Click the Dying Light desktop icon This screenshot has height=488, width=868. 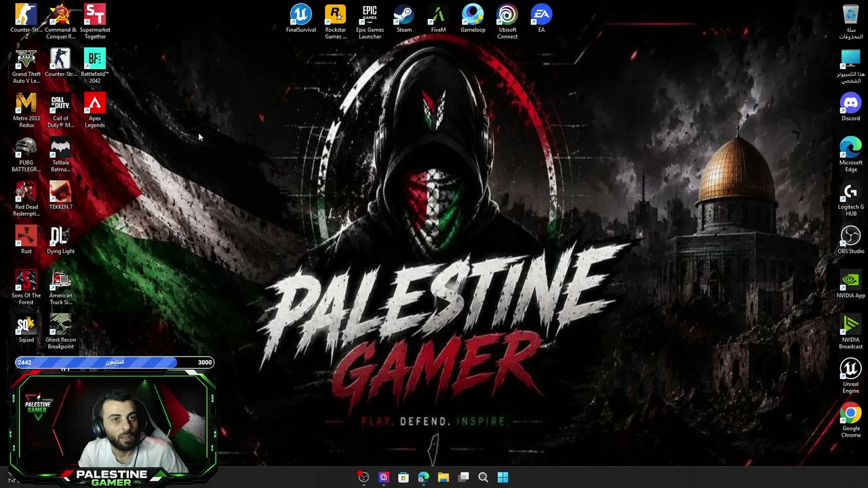[x=60, y=240]
